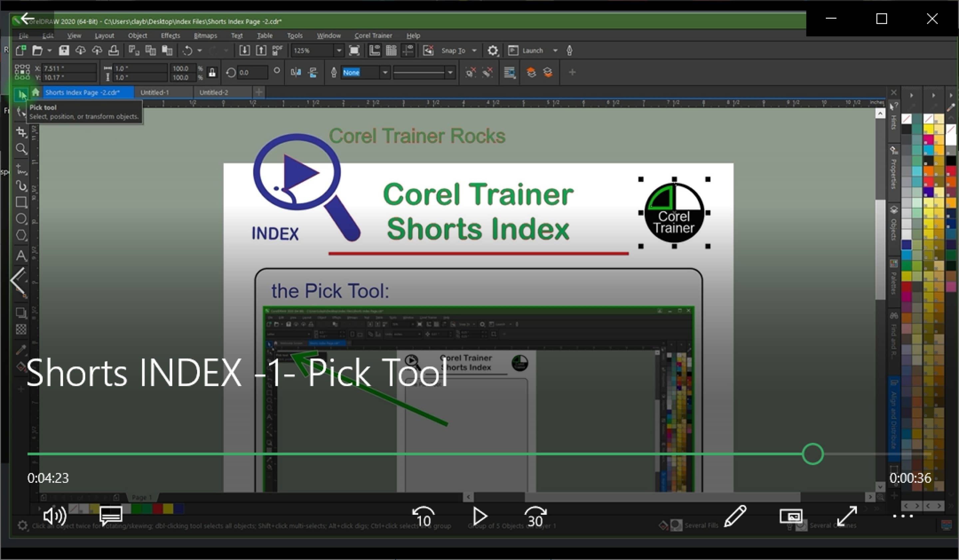Open the Effects menu
Image resolution: width=959 pixels, height=560 pixels.
click(x=170, y=35)
